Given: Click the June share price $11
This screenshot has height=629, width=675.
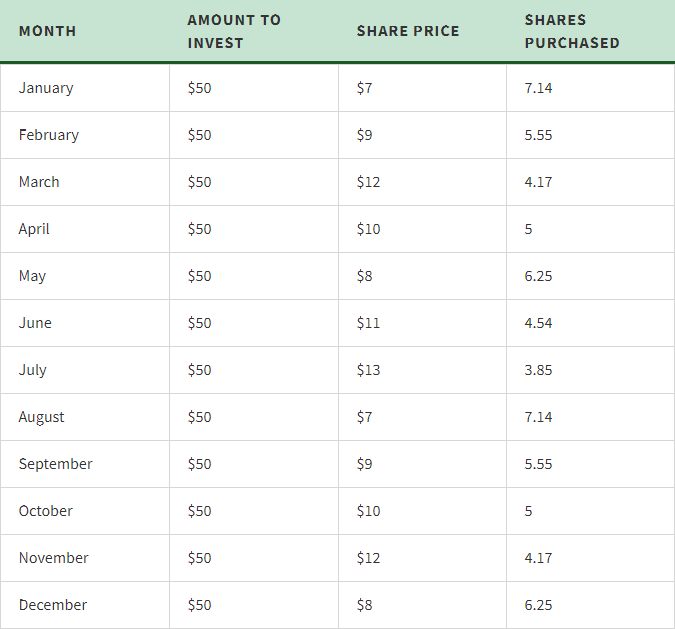Looking at the screenshot, I should coord(368,323).
